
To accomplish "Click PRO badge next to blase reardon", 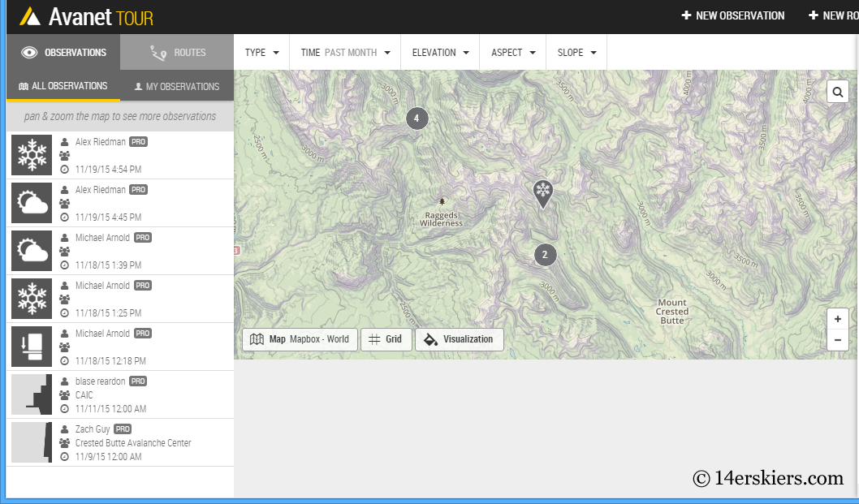I will pyautogui.click(x=138, y=381).
